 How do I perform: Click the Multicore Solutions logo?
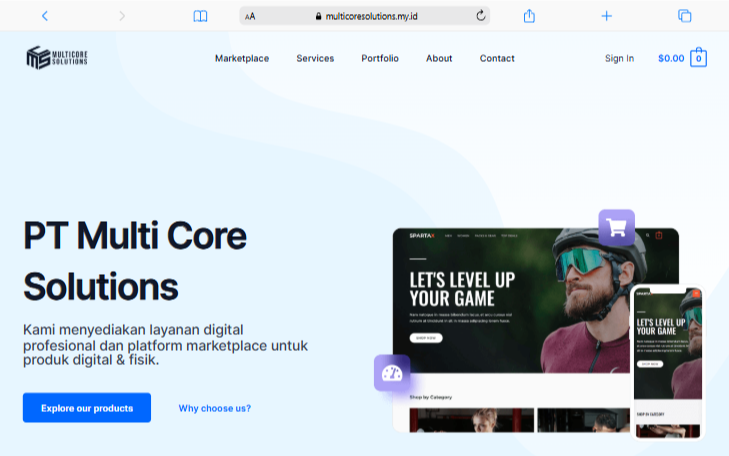coord(57,58)
